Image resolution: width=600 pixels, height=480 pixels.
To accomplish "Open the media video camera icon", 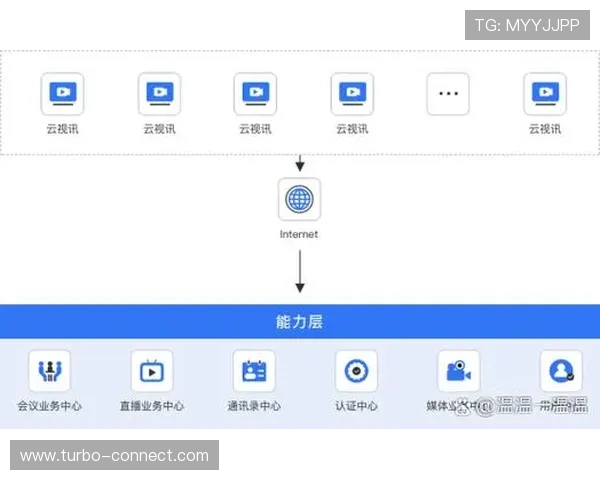I will tap(458, 371).
